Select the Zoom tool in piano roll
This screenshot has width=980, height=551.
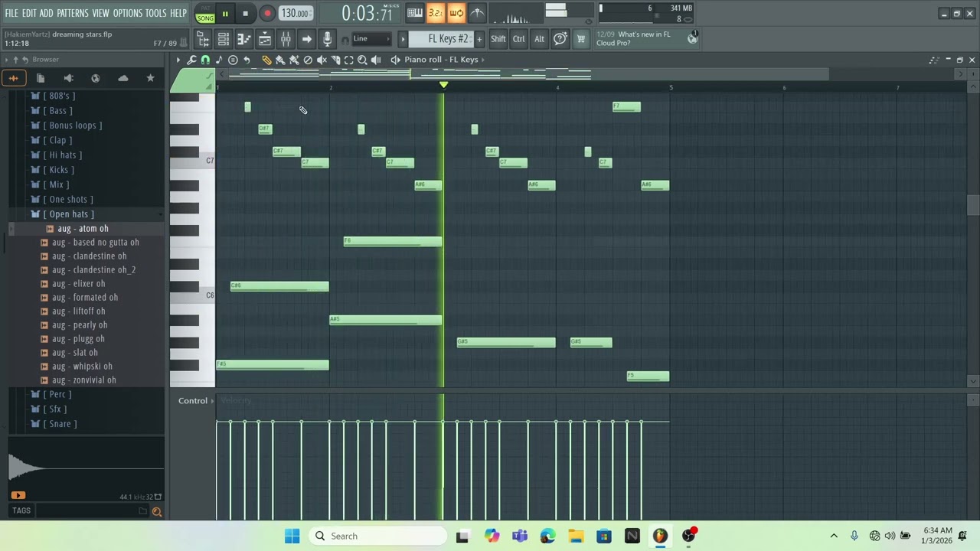362,60
